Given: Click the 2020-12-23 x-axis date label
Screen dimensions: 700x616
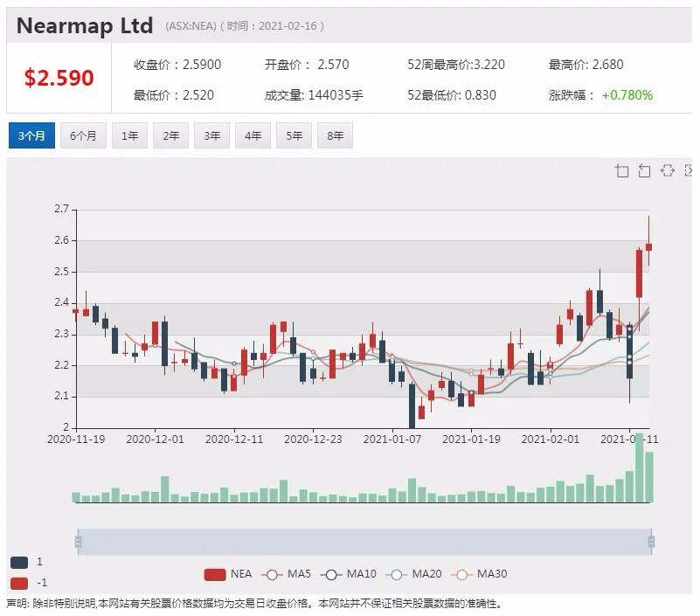Looking at the screenshot, I should pyautogui.click(x=313, y=440).
